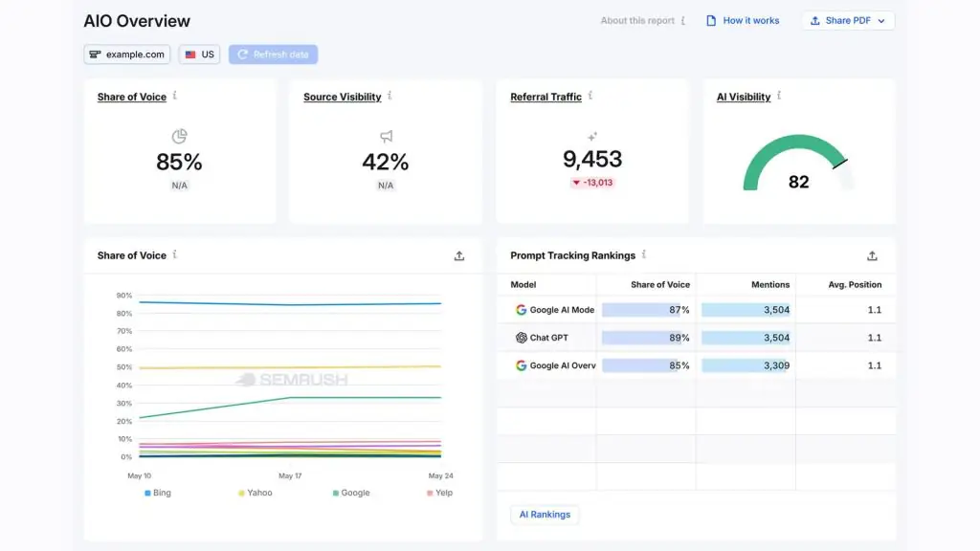Image resolution: width=980 pixels, height=551 pixels.
Task: Click info icon beside AI Visibility title
Action: 779,96
